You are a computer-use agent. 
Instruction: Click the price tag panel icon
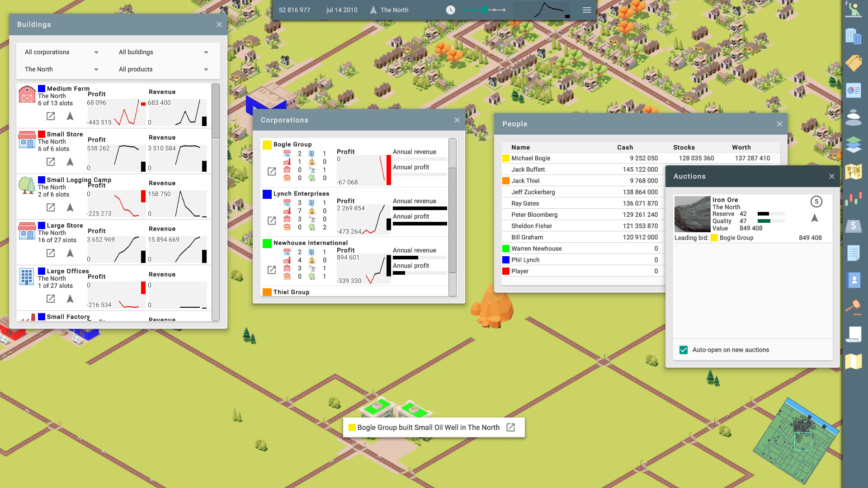point(854,63)
